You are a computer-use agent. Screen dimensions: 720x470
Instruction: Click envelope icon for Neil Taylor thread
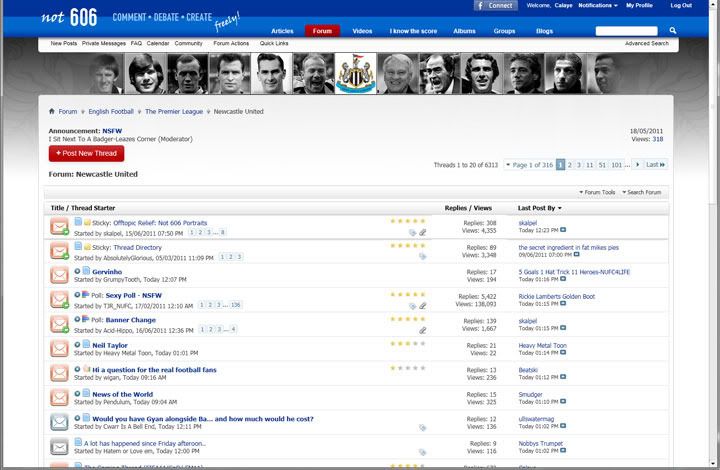coord(59,348)
